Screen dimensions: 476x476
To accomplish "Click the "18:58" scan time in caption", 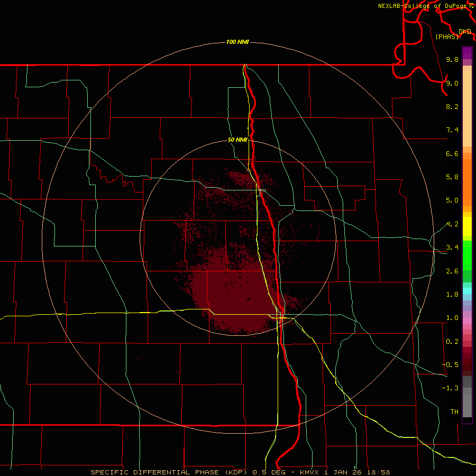I will [x=379, y=472].
